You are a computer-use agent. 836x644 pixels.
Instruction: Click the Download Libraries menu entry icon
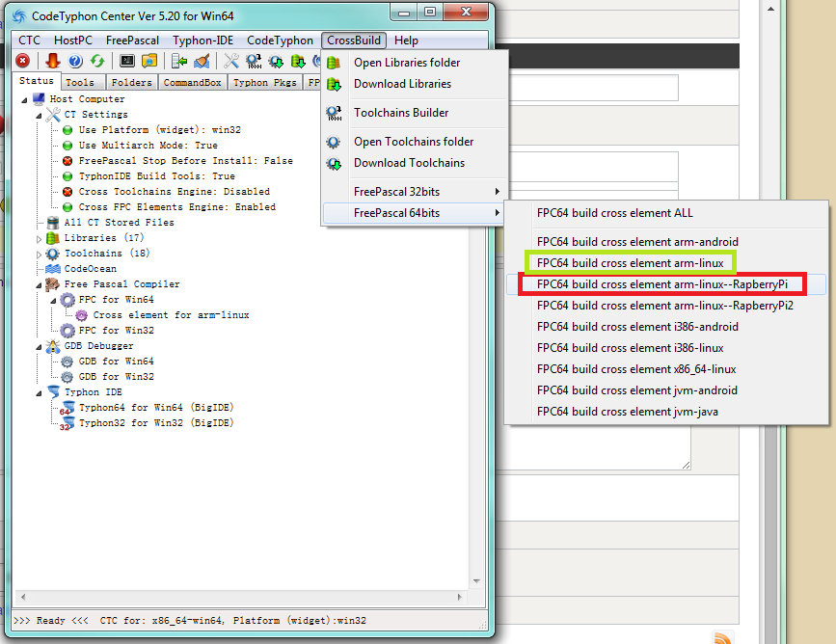click(x=334, y=84)
